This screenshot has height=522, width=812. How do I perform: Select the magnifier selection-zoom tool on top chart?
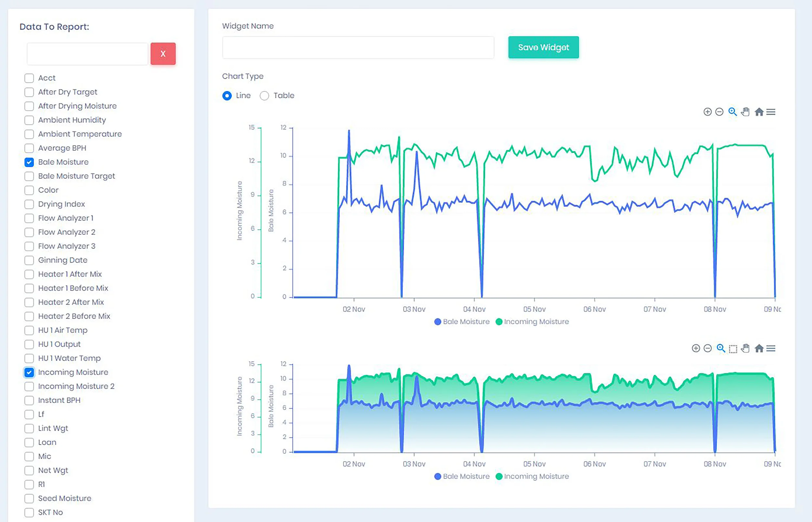click(732, 112)
